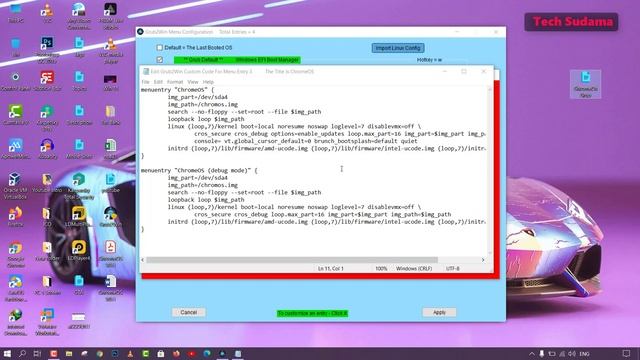Open the notification center icon in the system tray
The height and width of the screenshot is (360, 640).
[626, 353]
